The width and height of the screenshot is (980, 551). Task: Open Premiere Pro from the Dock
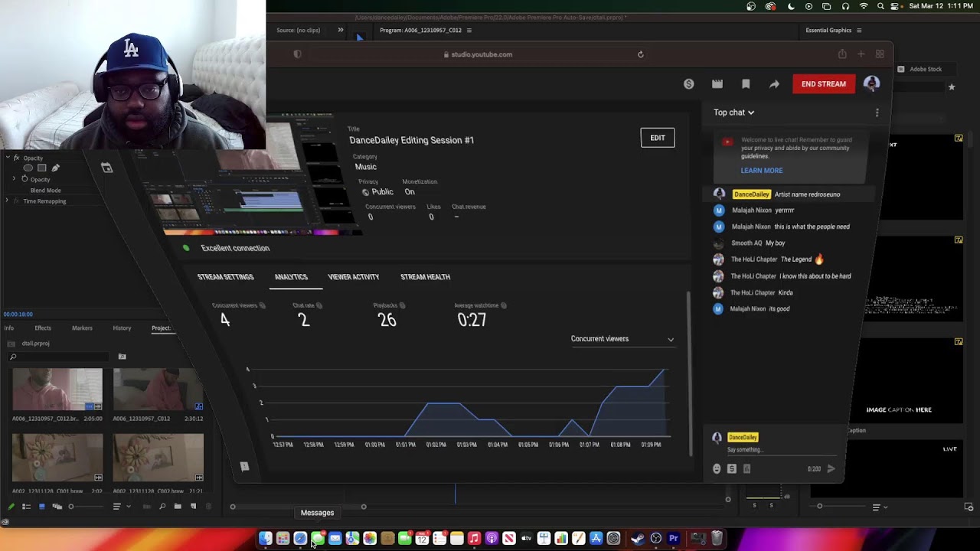pos(673,539)
